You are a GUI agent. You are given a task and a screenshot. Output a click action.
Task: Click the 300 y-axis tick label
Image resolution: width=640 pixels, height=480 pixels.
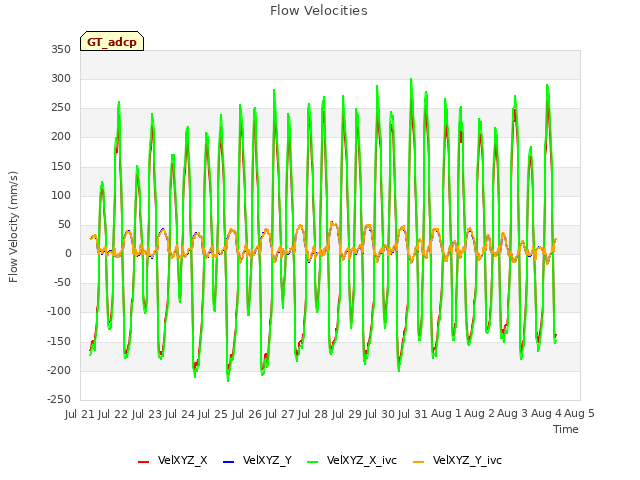click(x=61, y=79)
